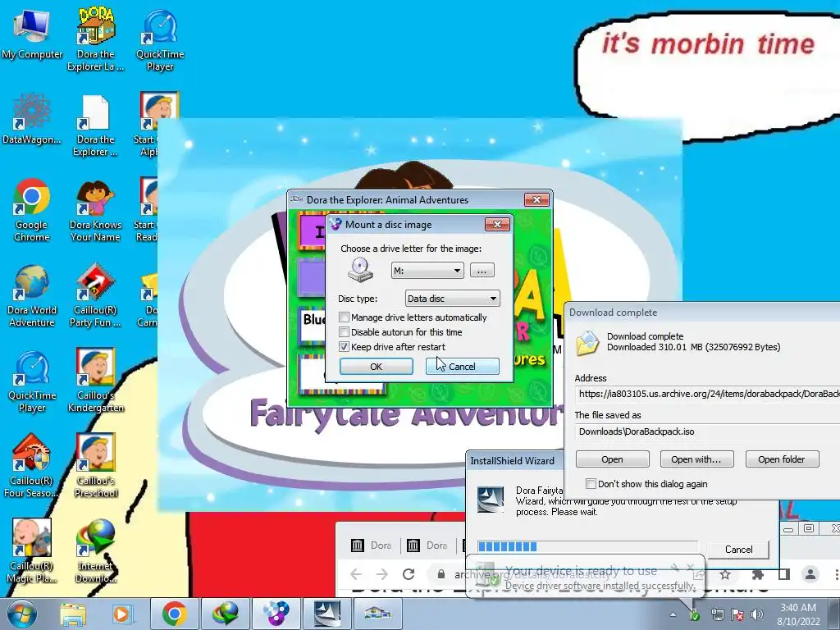Select Internet Downlo... desktop shortcut
The image size is (840, 630).
coord(95,552)
